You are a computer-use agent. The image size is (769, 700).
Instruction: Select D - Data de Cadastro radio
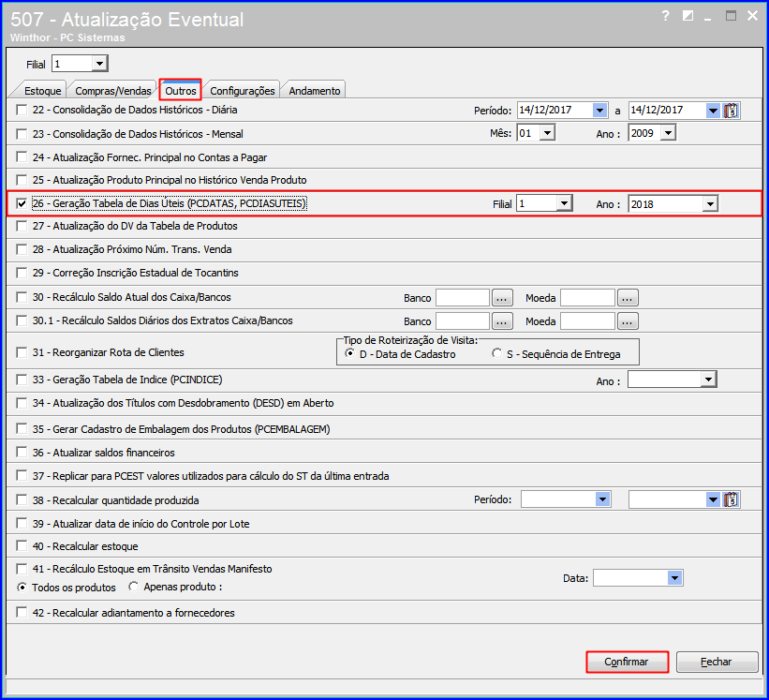click(x=349, y=353)
